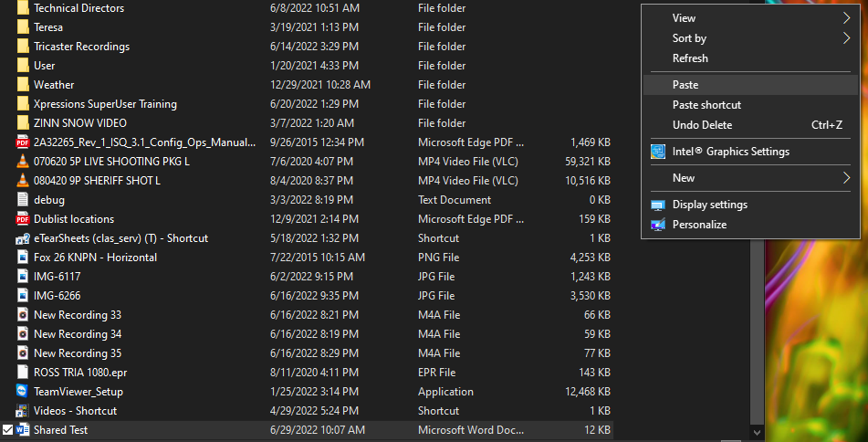Screen dimensions: 868x442
Task: Select the IMG-6266 file name
Action: [57, 296]
